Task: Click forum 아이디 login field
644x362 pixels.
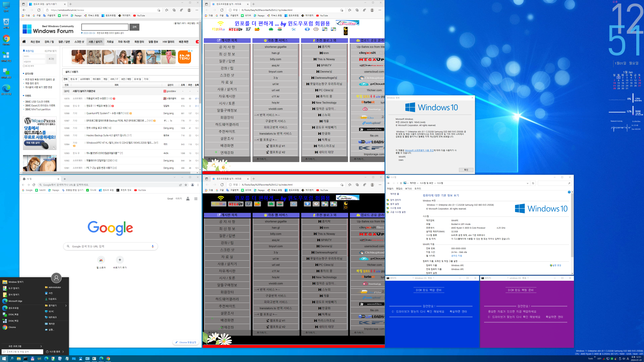Action: (x=34, y=56)
